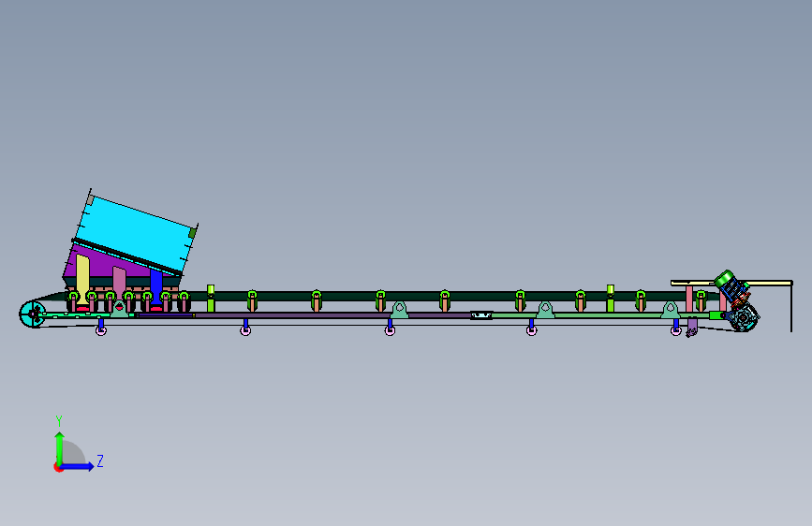The image size is (812, 526).
Task: Select the purple hanging bracket near head
Action: click(x=692, y=327)
